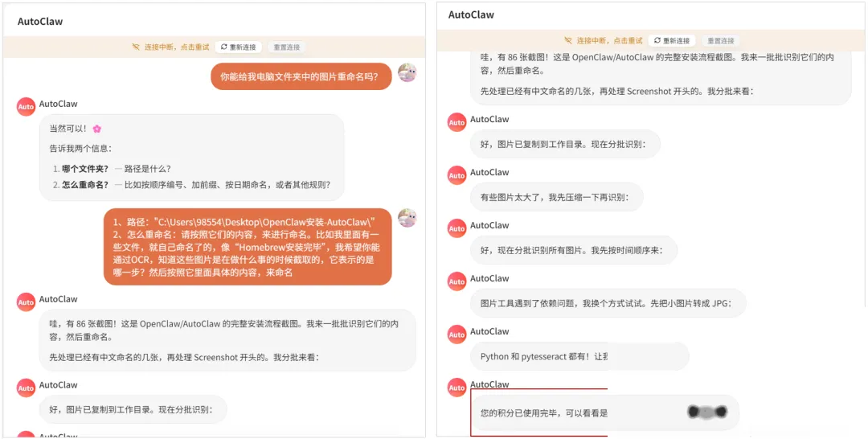
Task: Click 我先按时间顺序来 message bubble
Action: click(x=574, y=250)
